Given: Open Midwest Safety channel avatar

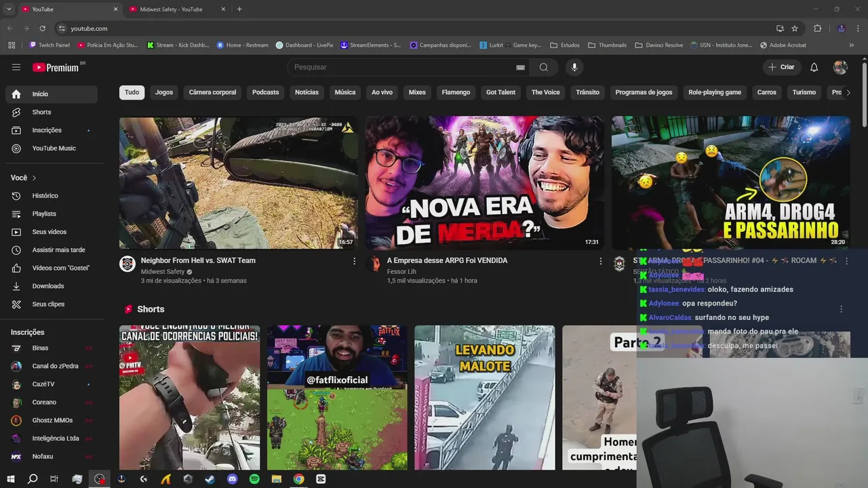Looking at the screenshot, I should [127, 264].
